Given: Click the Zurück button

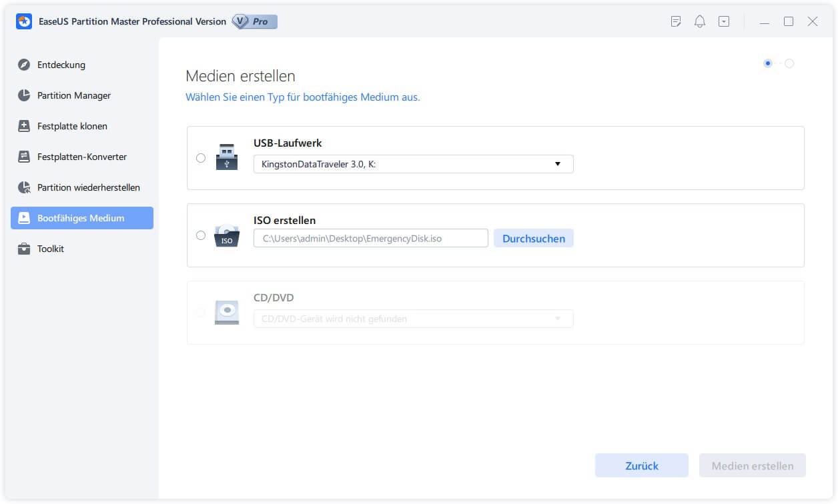Looking at the screenshot, I should (642, 465).
